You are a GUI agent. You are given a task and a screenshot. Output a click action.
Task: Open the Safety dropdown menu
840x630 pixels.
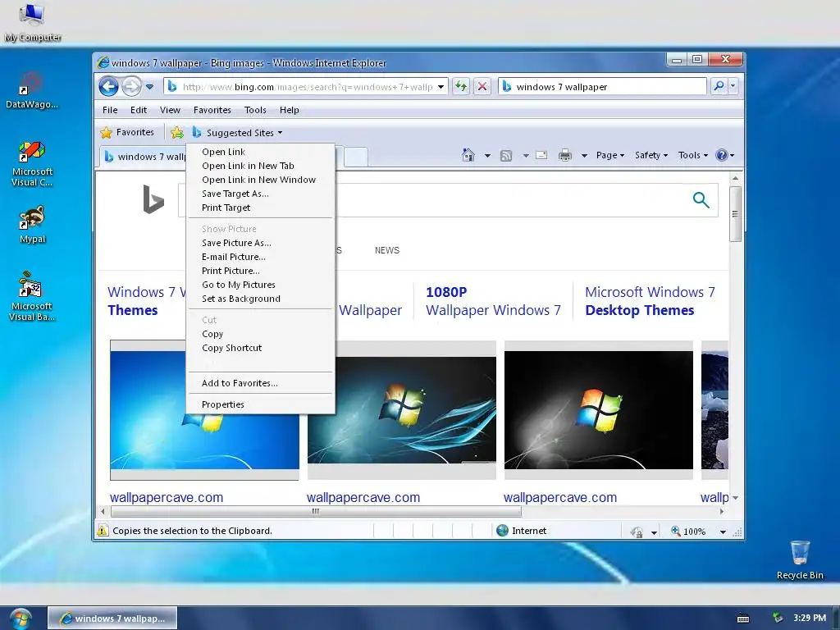point(651,155)
